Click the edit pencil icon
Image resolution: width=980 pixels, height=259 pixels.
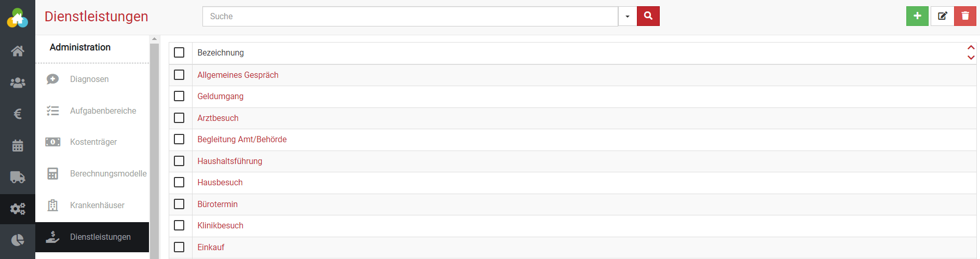942,16
